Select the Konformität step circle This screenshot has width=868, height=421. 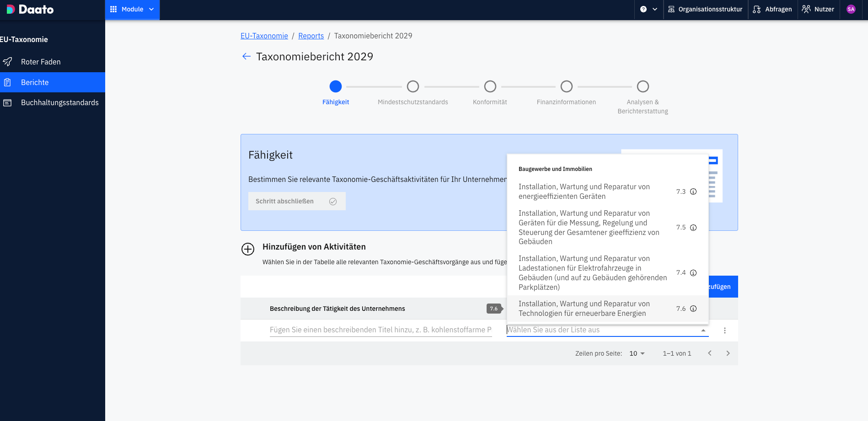pyautogui.click(x=490, y=86)
